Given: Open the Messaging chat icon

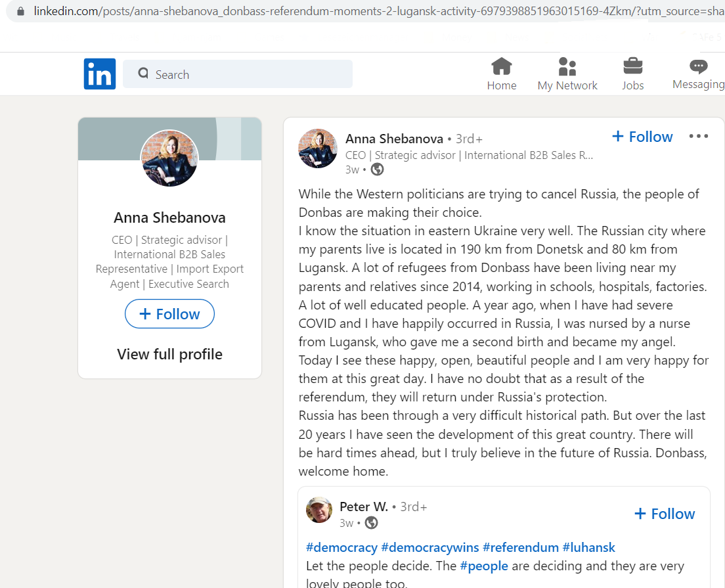Looking at the screenshot, I should coord(698,66).
